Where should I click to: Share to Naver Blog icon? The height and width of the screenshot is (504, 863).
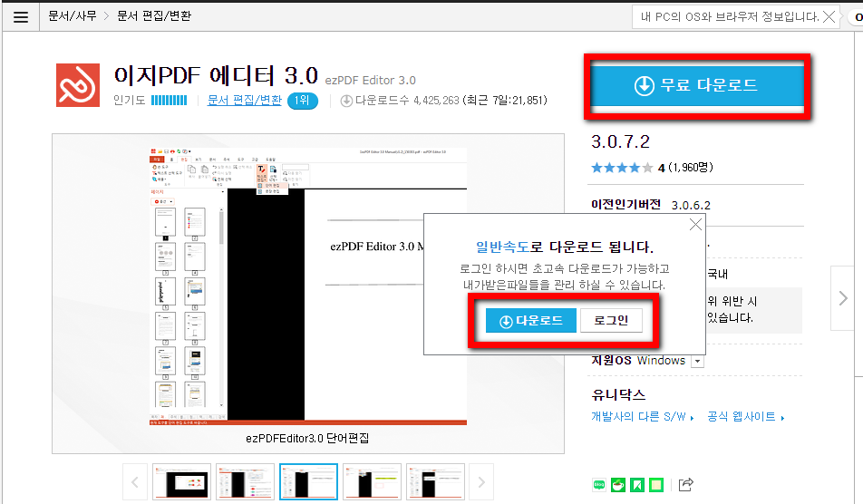click(599, 485)
